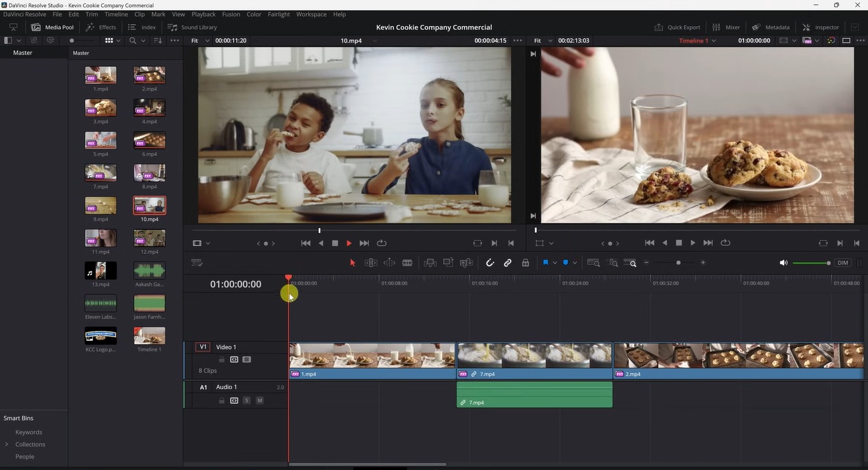Open the Fusion menu
Image resolution: width=868 pixels, height=470 pixels.
(231, 14)
